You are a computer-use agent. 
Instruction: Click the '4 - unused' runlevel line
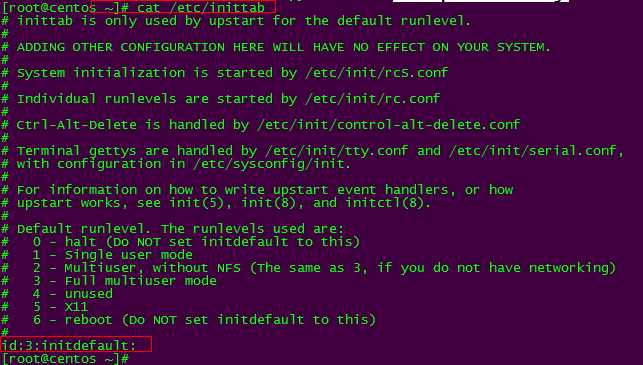tap(73, 294)
